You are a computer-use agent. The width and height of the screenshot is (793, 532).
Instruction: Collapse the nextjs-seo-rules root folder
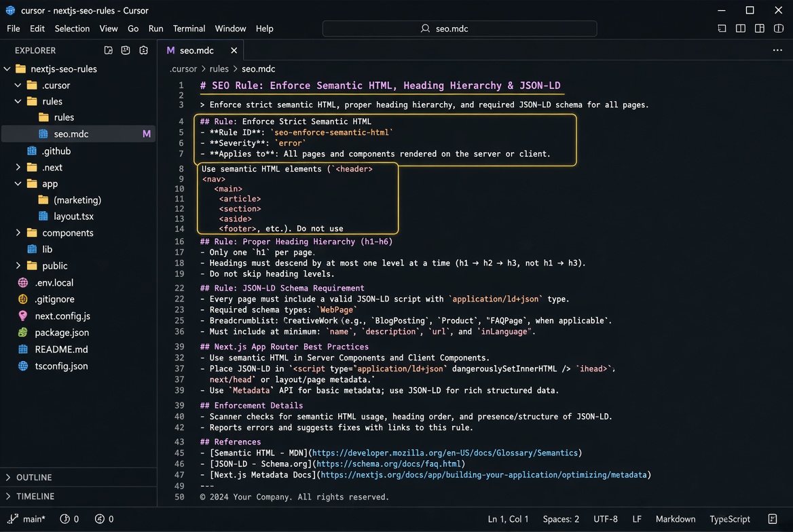tap(7, 69)
